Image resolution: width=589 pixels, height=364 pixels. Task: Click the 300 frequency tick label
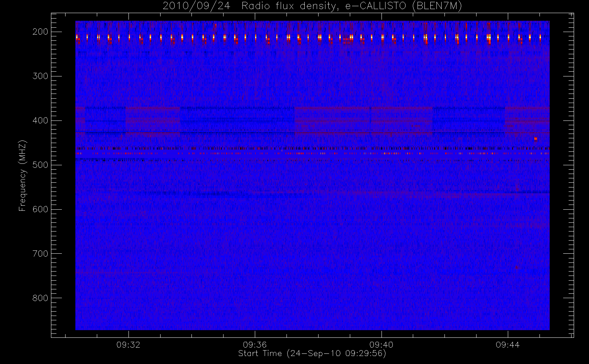click(x=40, y=76)
